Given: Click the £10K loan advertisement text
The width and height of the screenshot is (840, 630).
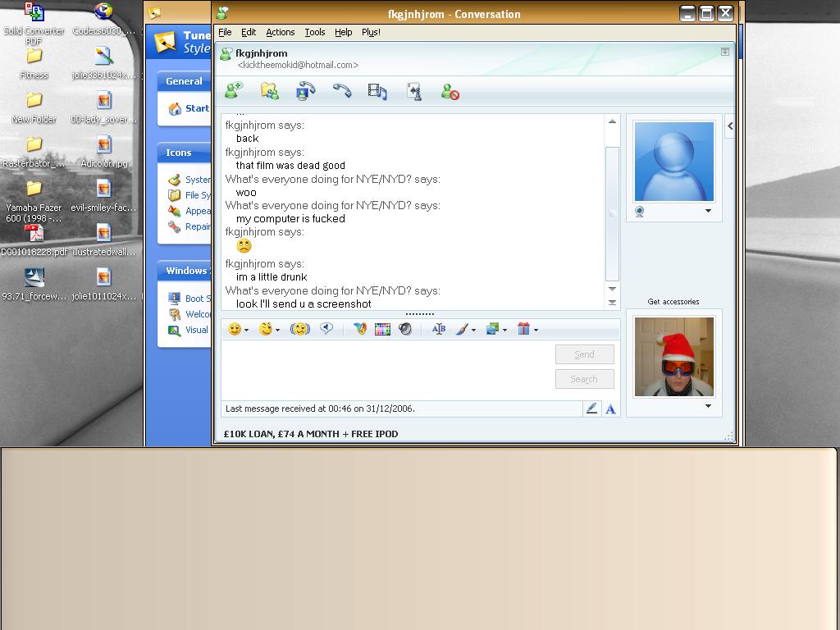Looking at the screenshot, I should [x=311, y=434].
